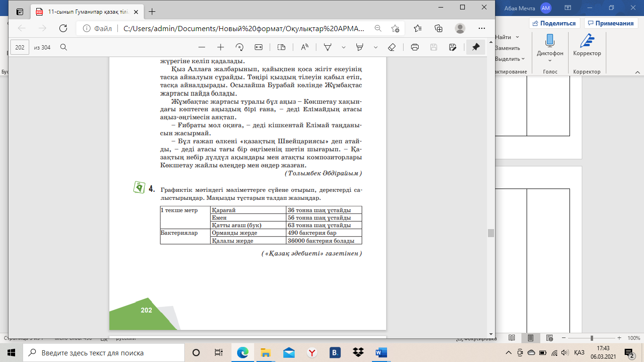Screen dimensions: 644x362
Task: Expand the Highlight color options dropdown
Action: (x=376, y=47)
